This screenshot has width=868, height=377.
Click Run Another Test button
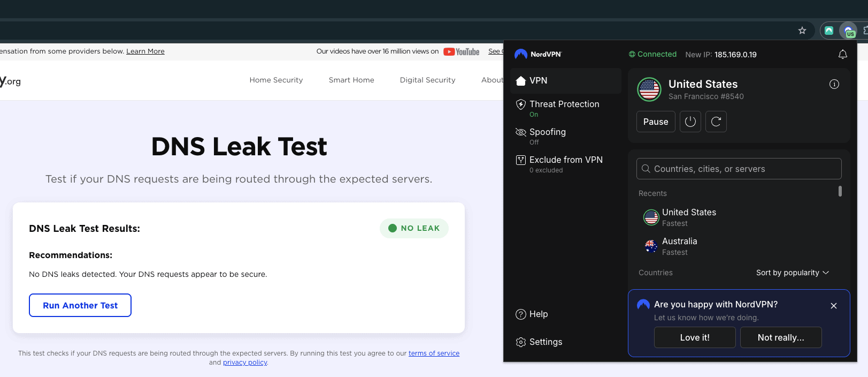point(80,305)
